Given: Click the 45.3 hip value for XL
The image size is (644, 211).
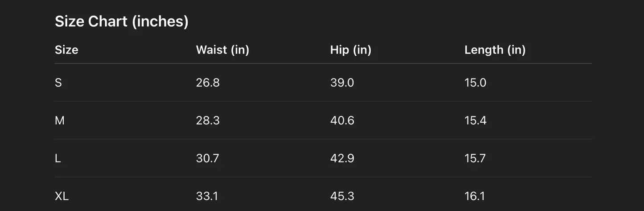Looking at the screenshot, I should pos(342,196).
